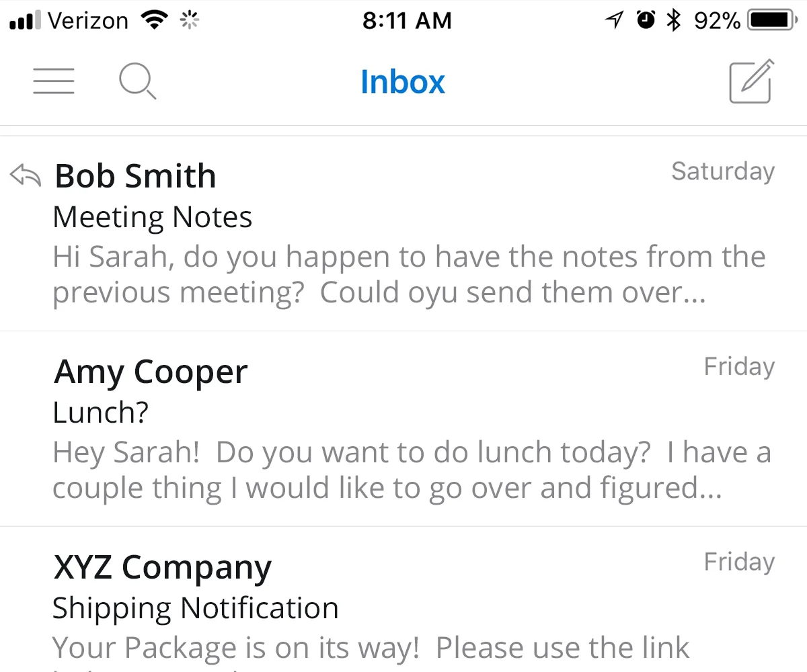
Task: Tap the location arrow status icon
Action: [614, 21]
